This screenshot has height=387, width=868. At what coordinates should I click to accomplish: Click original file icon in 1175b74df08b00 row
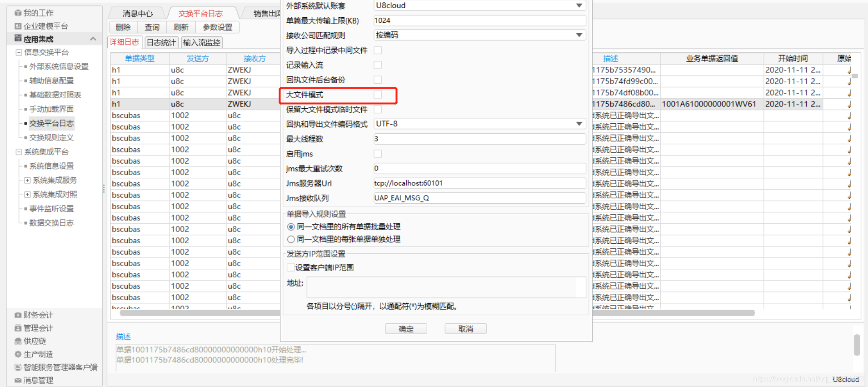click(x=849, y=93)
